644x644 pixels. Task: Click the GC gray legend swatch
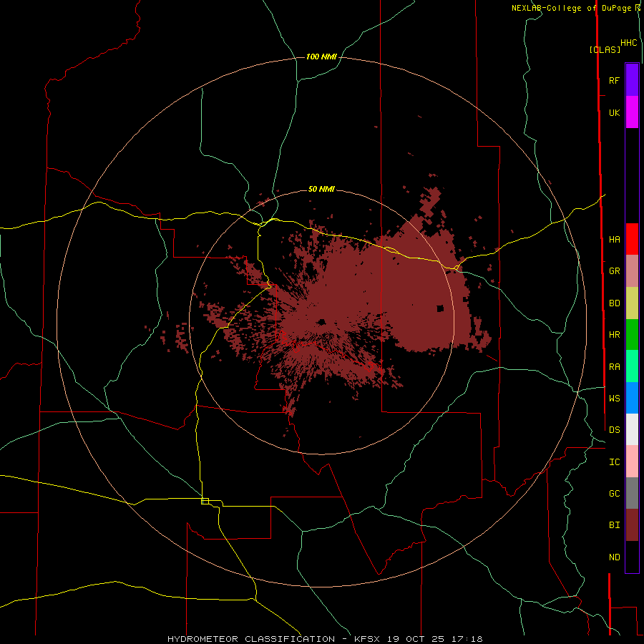click(632, 493)
